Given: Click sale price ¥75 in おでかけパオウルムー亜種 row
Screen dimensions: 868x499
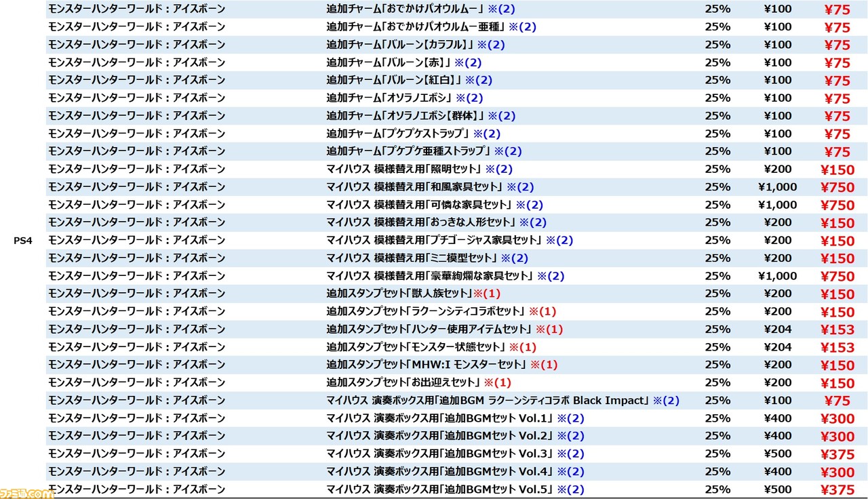Looking at the screenshot, I should pyautogui.click(x=837, y=28).
